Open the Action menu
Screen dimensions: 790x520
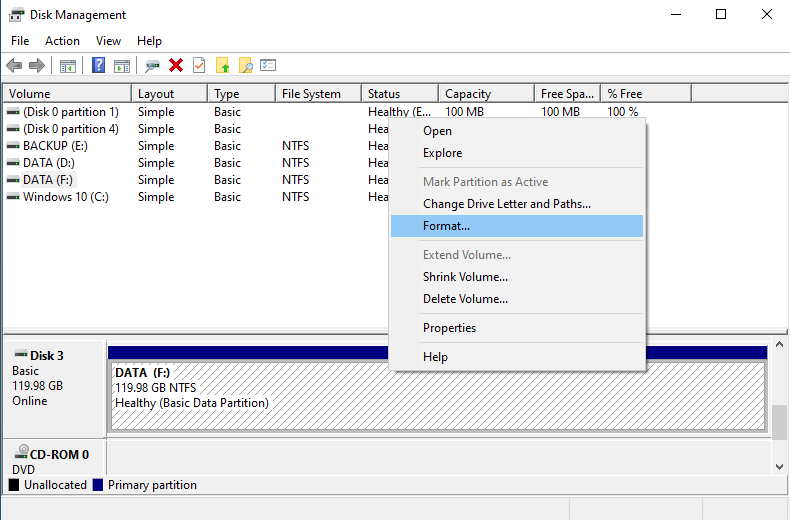point(62,41)
